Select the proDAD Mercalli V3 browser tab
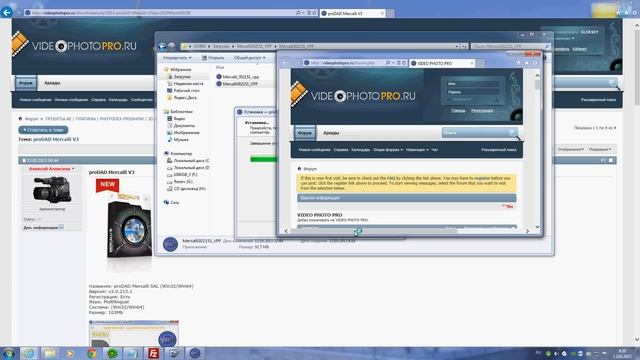The height and width of the screenshot is (360, 640). [352, 13]
